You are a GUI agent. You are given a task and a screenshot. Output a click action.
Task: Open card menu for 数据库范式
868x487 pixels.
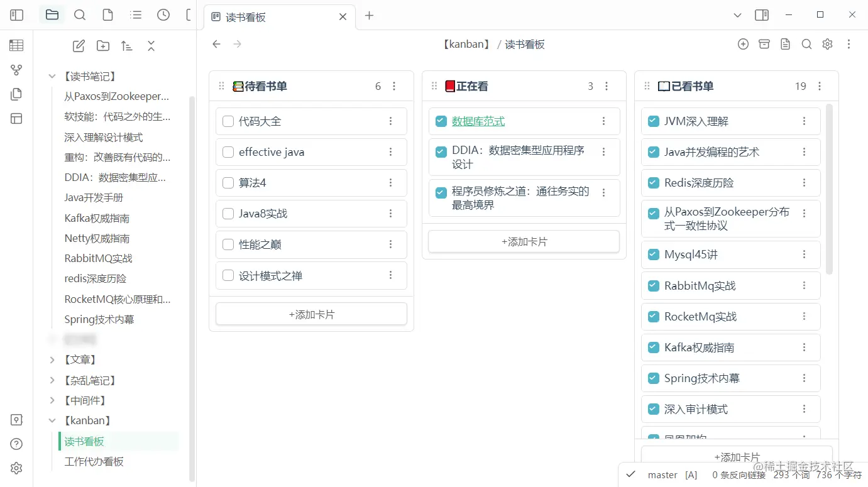(x=603, y=121)
